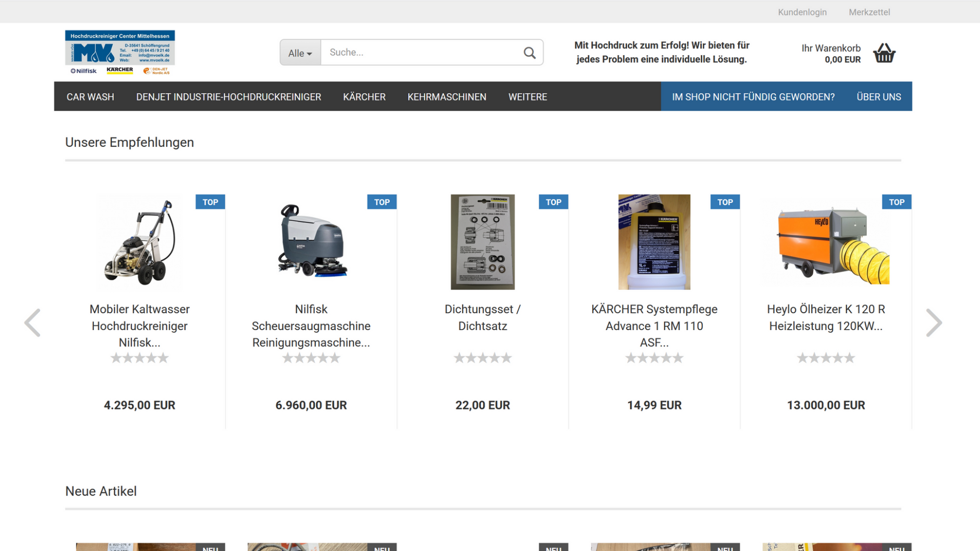
Task: Click Ihr Warenkorb 0,00 EUR text
Action: (831, 54)
